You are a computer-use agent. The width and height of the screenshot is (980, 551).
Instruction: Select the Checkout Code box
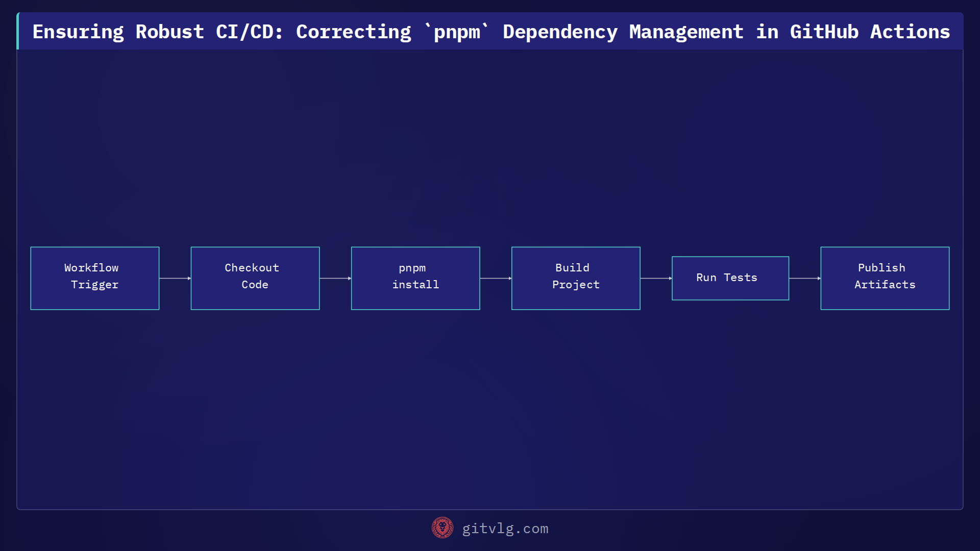coord(255,278)
